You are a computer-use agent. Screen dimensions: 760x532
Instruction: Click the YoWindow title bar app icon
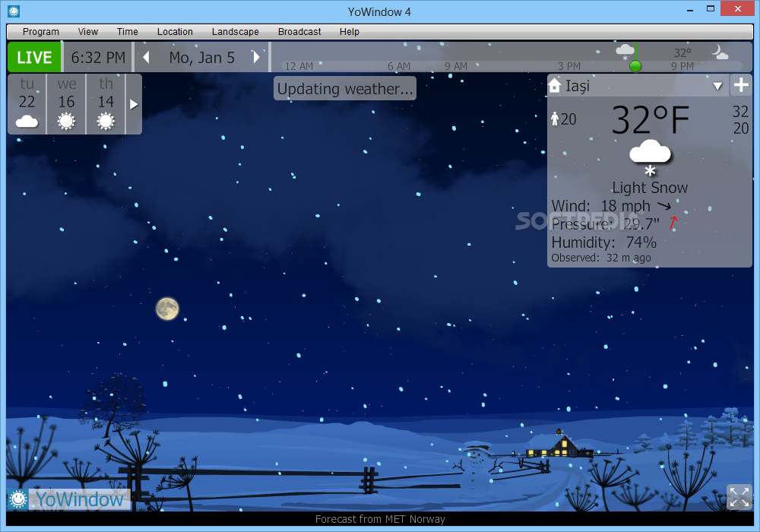(14, 11)
